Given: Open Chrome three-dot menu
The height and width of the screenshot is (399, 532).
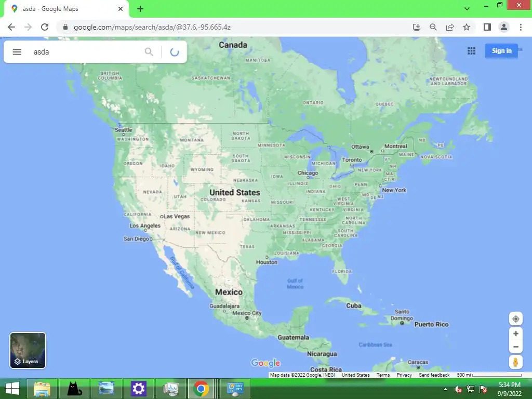Looking at the screenshot, I should [521, 27].
